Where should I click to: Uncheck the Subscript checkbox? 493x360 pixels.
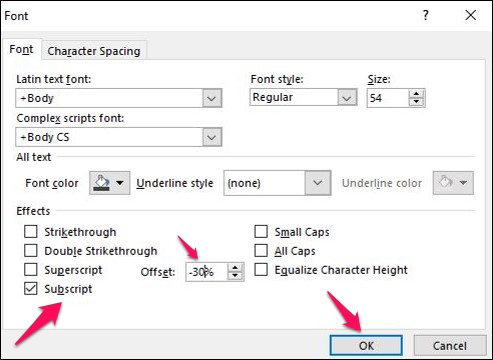point(31,289)
